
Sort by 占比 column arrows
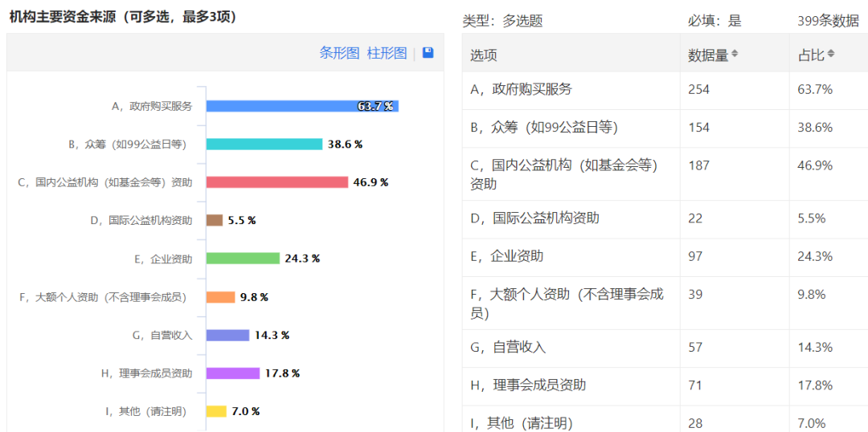pos(831,54)
